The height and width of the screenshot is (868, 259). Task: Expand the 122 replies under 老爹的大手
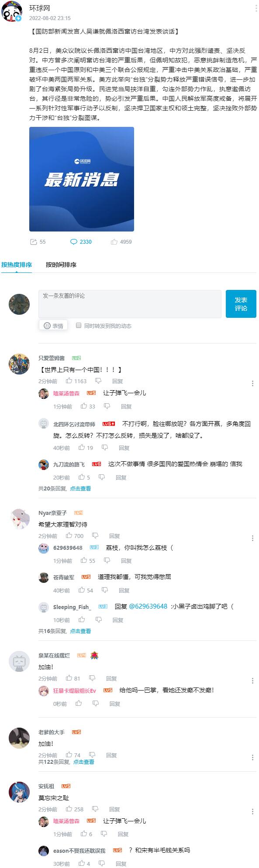83,762
